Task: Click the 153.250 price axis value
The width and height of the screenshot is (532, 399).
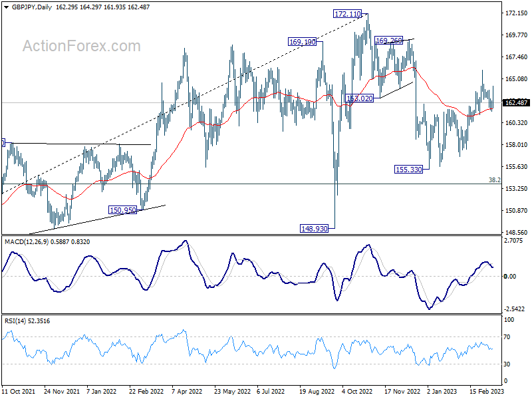Action: pos(517,188)
